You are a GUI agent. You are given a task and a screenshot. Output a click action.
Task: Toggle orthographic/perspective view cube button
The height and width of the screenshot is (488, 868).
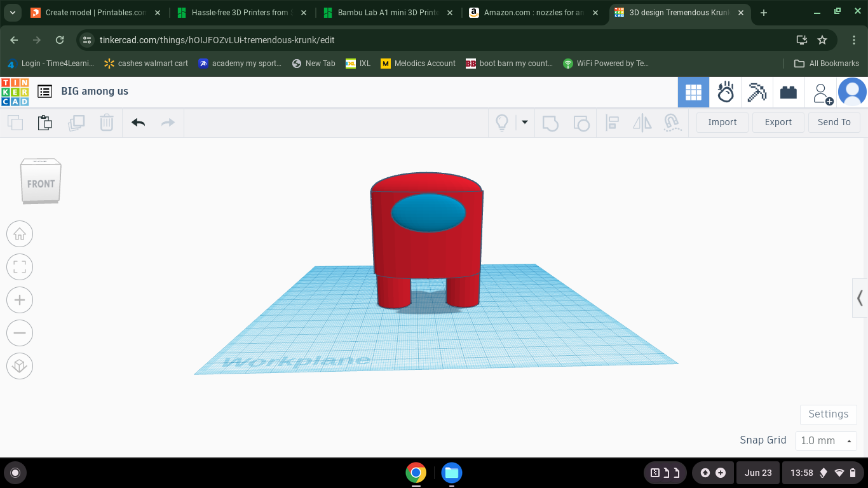(x=20, y=366)
